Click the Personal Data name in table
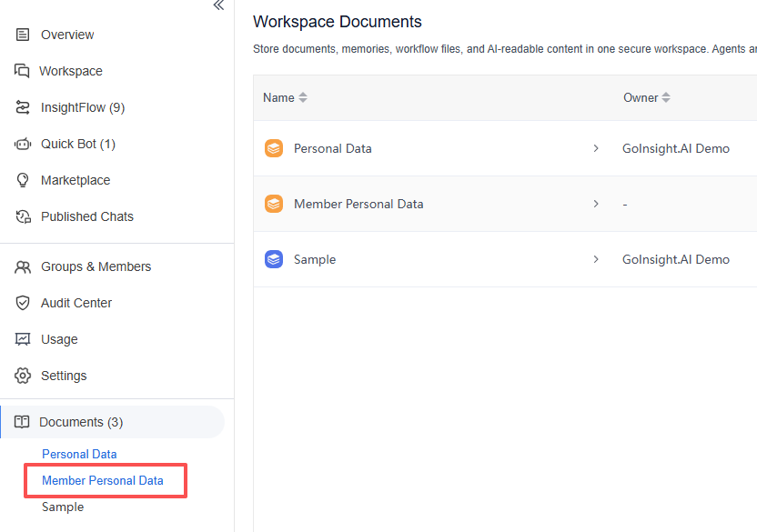The width and height of the screenshot is (757, 532). tap(333, 149)
